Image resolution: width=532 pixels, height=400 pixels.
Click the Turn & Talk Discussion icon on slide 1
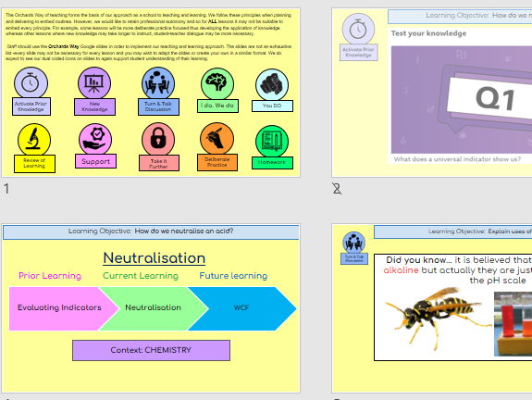point(158,83)
